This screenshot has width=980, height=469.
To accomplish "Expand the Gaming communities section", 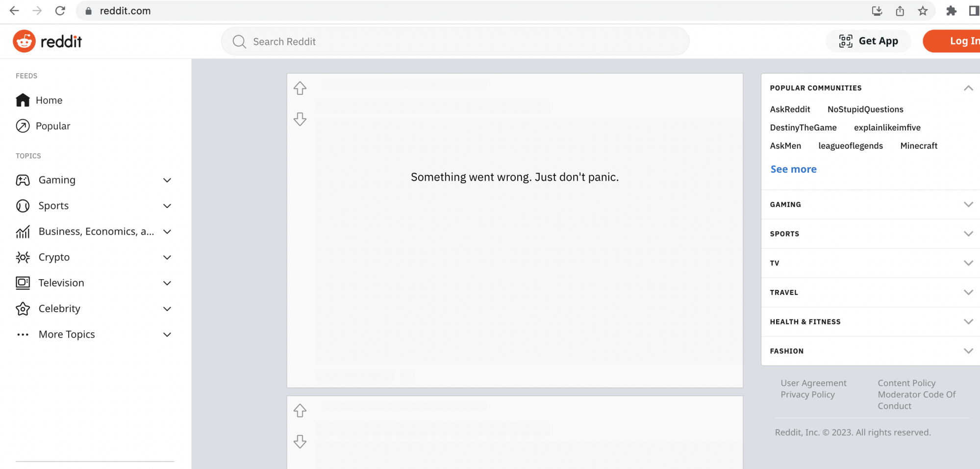I will tap(968, 204).
